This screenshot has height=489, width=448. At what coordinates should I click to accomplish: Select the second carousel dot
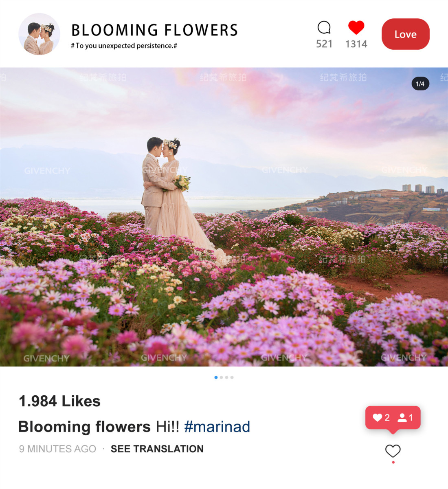(x=221, y=377)
